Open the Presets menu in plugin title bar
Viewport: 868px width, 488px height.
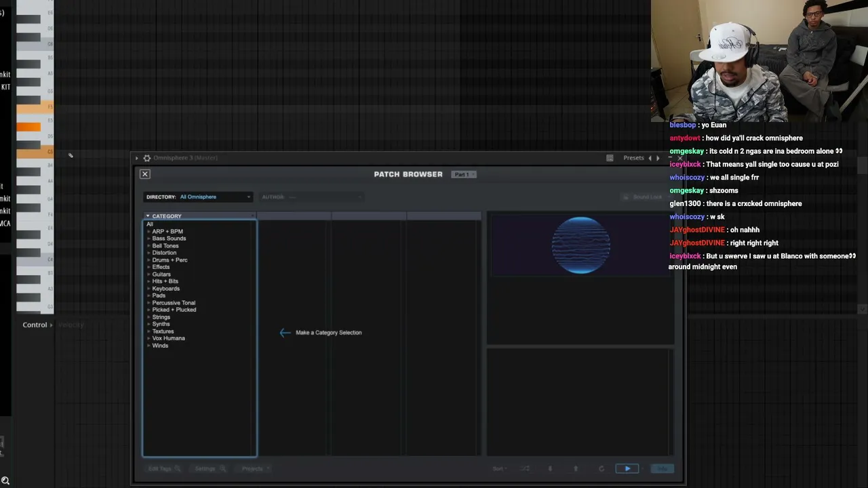[633, 158]
